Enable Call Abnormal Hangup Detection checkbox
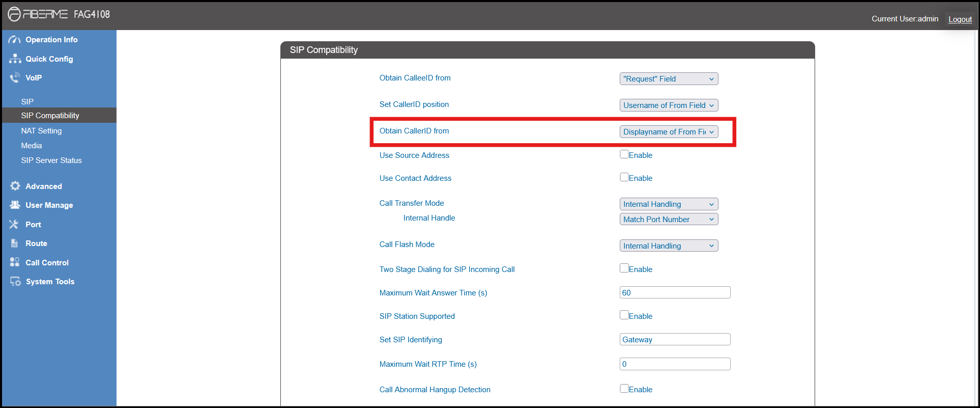980x408 pixels. tap(624, 389)
